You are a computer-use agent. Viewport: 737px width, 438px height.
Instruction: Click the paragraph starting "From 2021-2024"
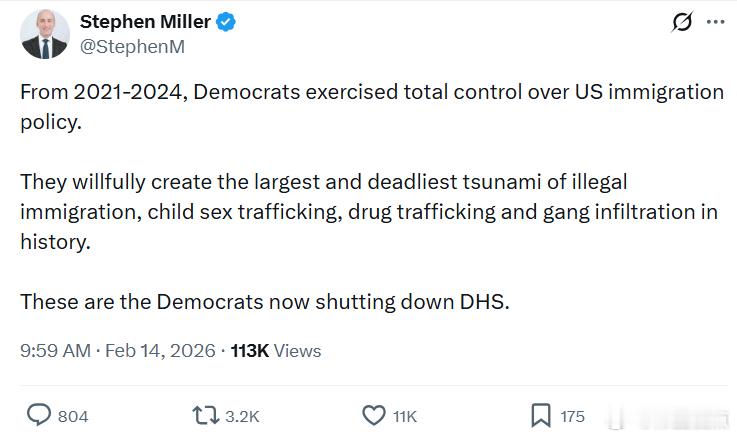(371, 106)
